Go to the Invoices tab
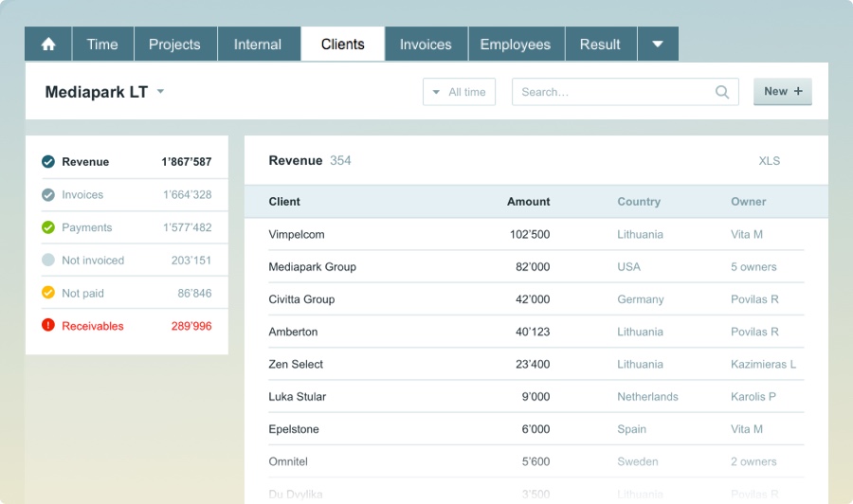The width and height of the screenshot is (853, 504). (x=426, y=45)
